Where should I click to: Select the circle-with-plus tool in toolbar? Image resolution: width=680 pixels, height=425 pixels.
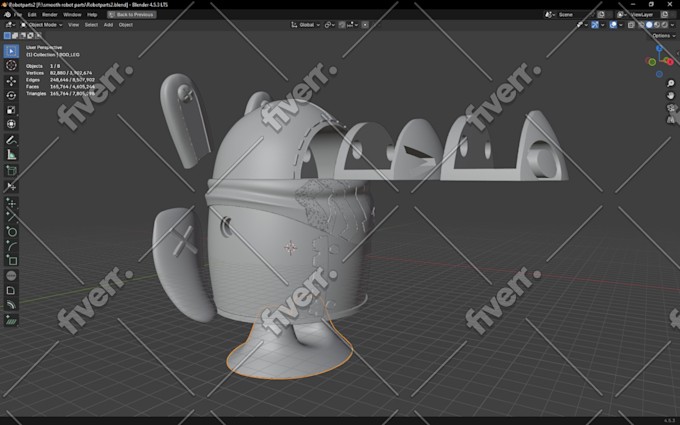11,232
